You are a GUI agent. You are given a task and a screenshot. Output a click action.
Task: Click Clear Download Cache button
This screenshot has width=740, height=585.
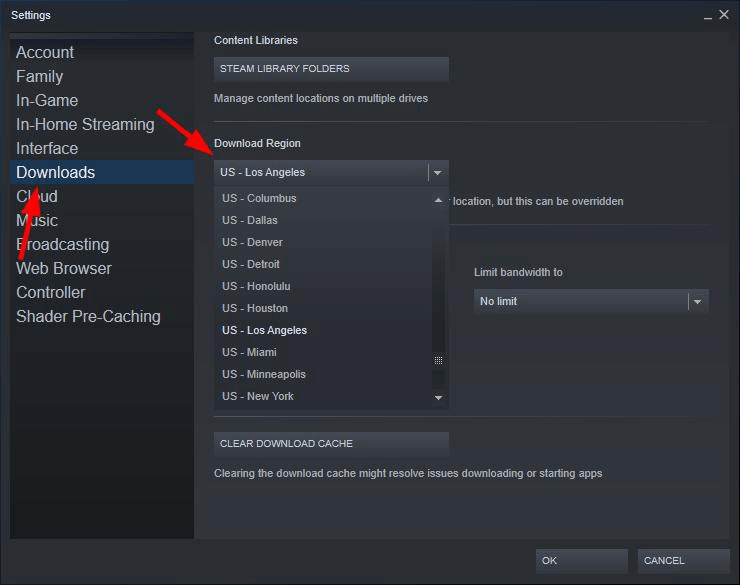pos(331,444)
